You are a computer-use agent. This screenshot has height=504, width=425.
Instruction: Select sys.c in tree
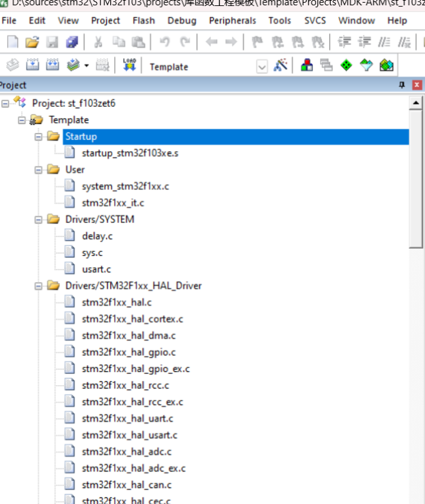click(x=92, y=253)
